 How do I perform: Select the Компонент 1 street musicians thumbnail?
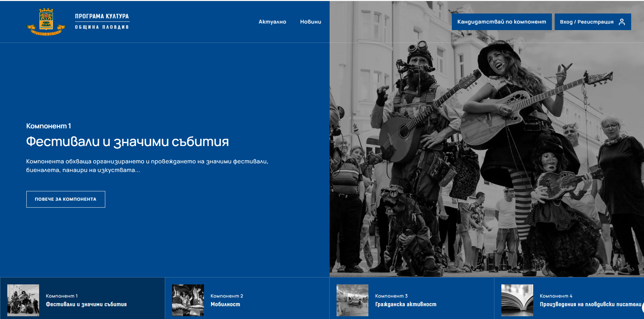[23, 300]
